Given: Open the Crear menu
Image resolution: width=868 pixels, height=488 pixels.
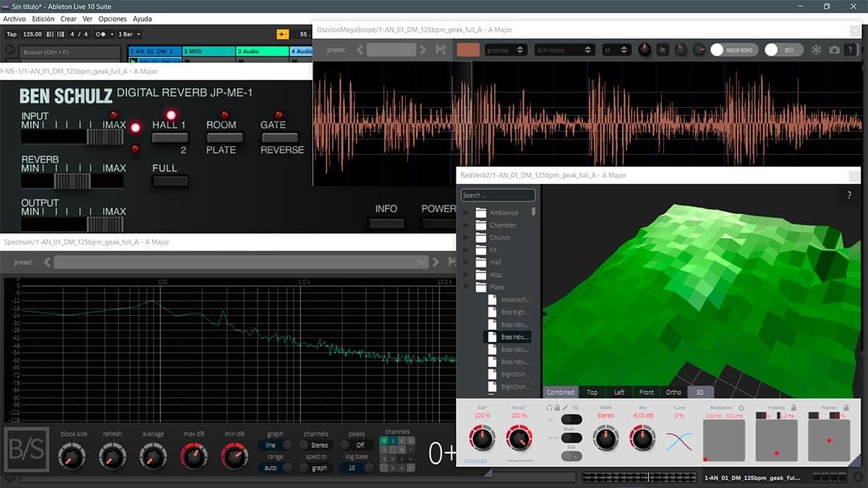Looking at the screenshot, I should 68,19.
